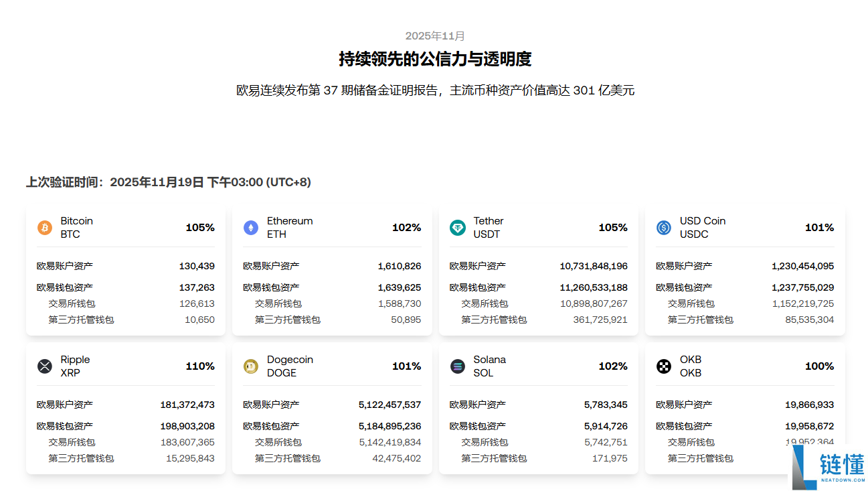The image size is (868, 491).
Task: Click the Ethereum coin icon
Action: click(251, 228)
